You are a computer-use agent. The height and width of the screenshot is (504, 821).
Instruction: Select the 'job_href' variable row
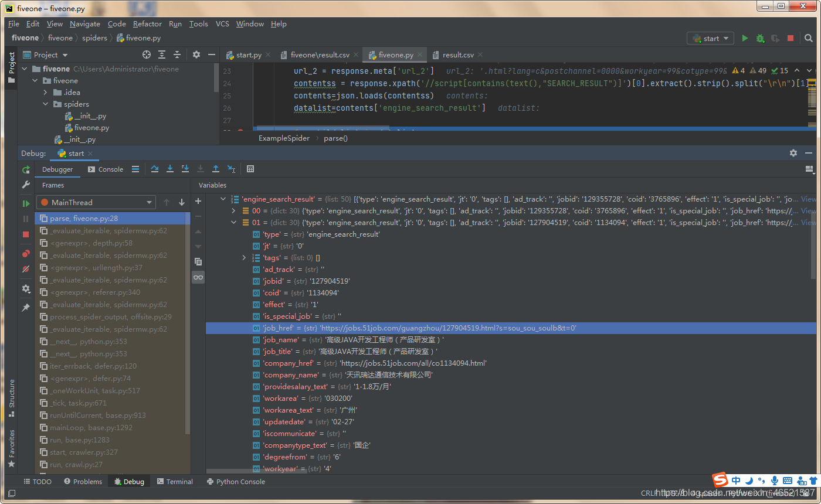[x=511, y=328]
